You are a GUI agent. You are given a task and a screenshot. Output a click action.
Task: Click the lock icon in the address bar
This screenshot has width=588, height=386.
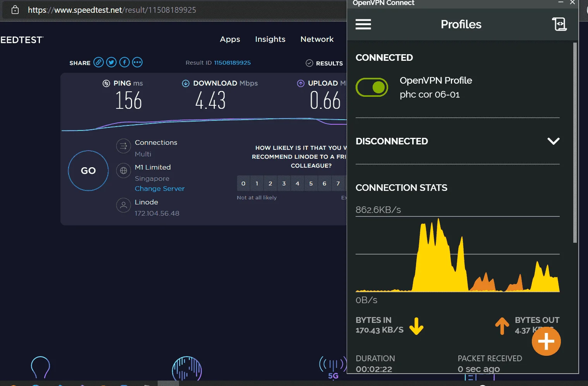tap(15, 10)
